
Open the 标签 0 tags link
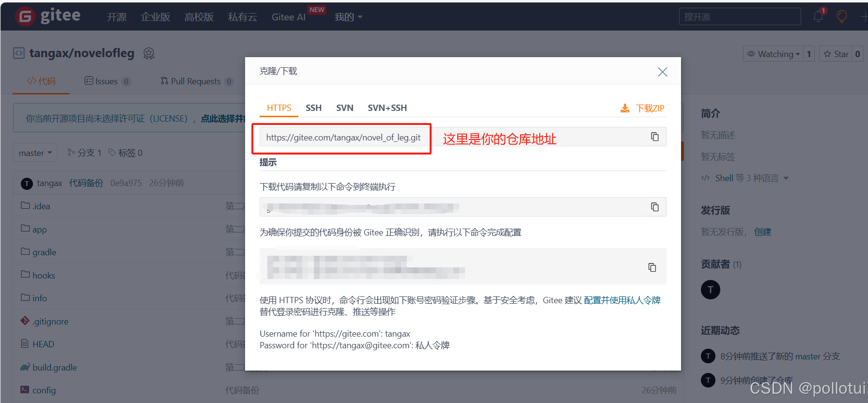pos(125,153)
